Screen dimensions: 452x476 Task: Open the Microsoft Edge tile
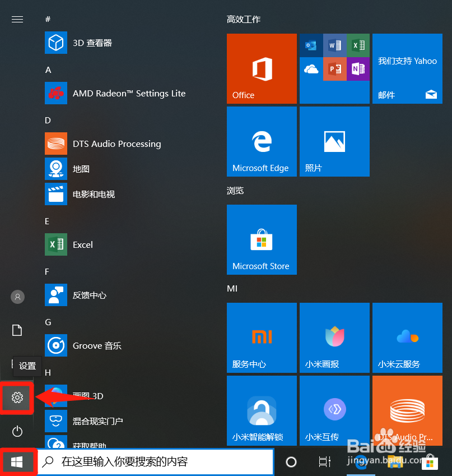[262, 141]
